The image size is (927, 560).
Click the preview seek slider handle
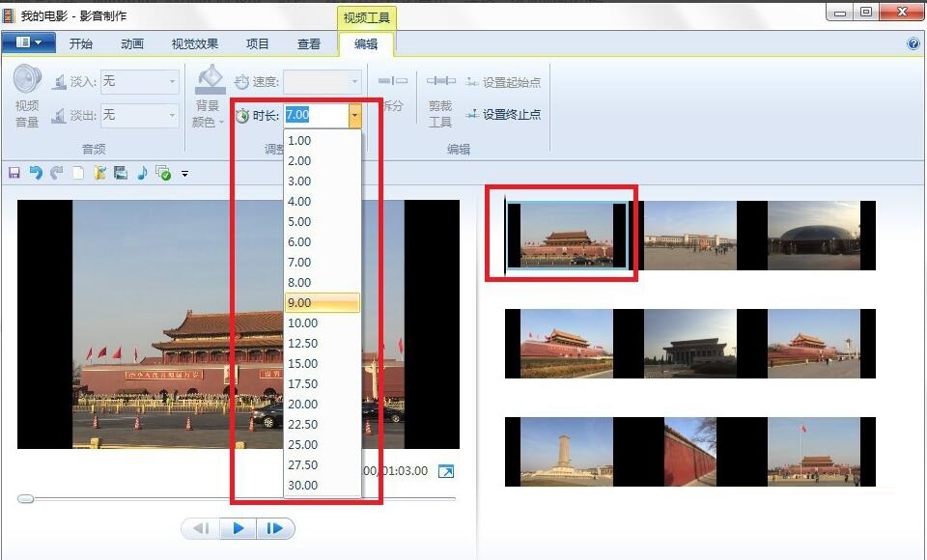pos(25,499)
